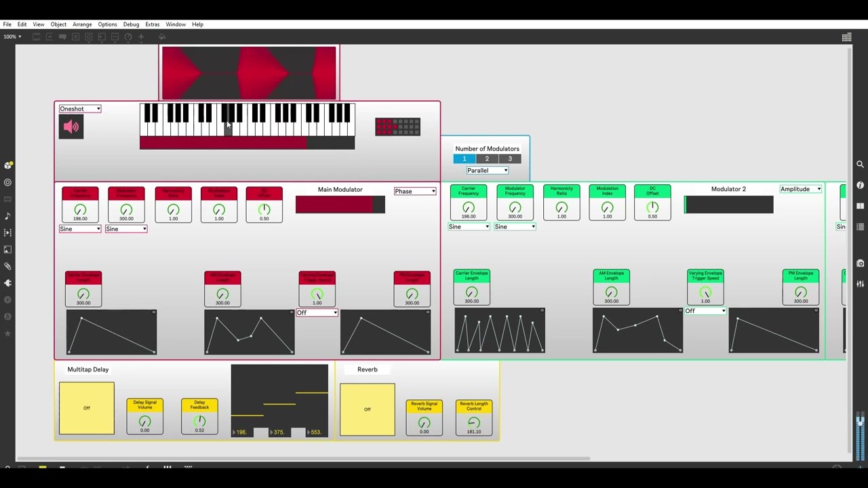Click the plus add icon in top toolbar
Image resolution: width=868 pixels, height=488 pixels.
click(x=141, y=37)
